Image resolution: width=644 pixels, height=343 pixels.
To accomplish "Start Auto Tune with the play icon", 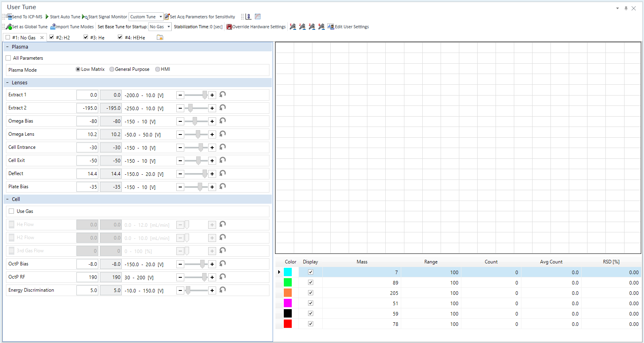I will pyautogui.click(x=47, y=17).
